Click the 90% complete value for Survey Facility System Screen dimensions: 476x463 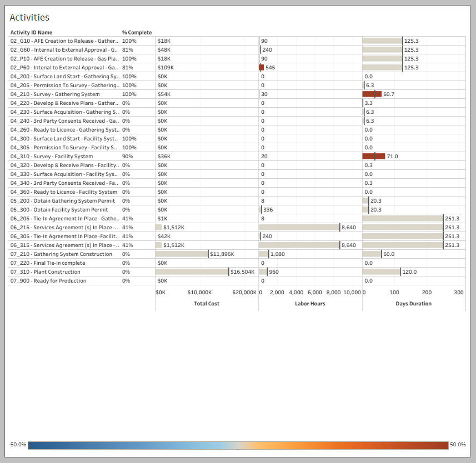coord(126,157)
